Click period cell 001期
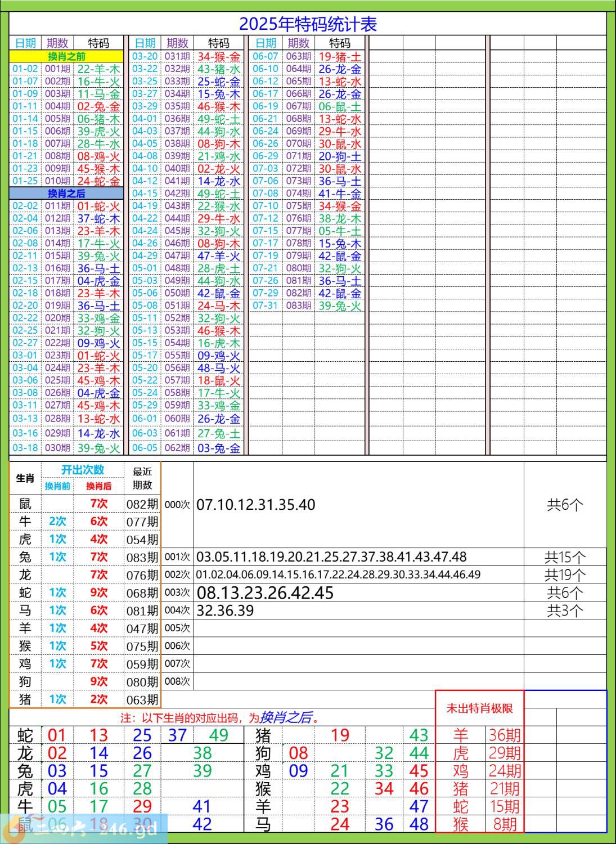Viewport: 616px width, 844px height. click(x=57, y=69)
